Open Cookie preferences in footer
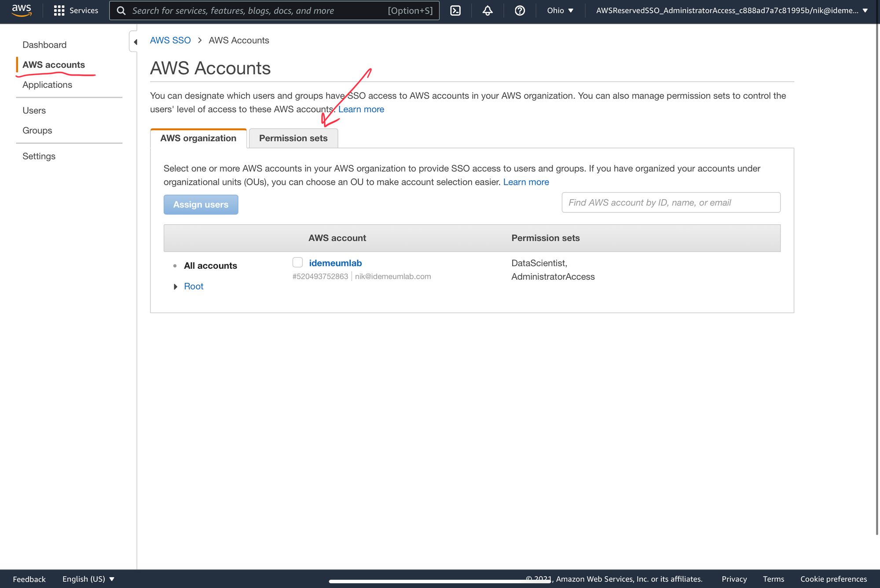 (x=833, y=579)
